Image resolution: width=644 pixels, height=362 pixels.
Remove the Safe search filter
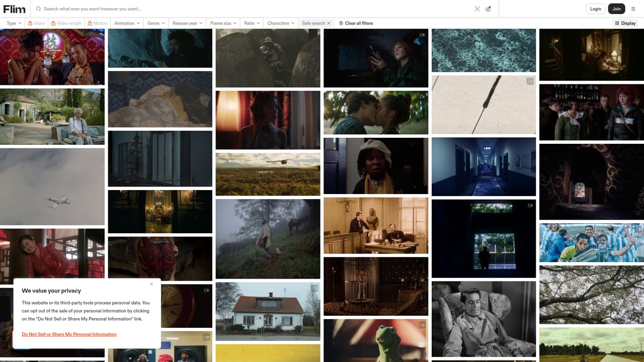(329, 23)
